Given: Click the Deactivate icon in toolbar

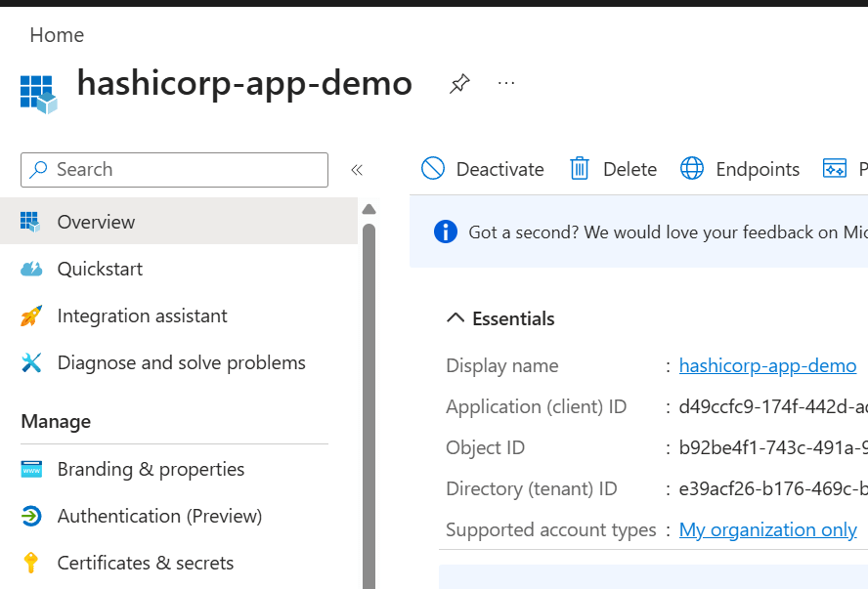Looking at the screenshot, I should (433, 169).
